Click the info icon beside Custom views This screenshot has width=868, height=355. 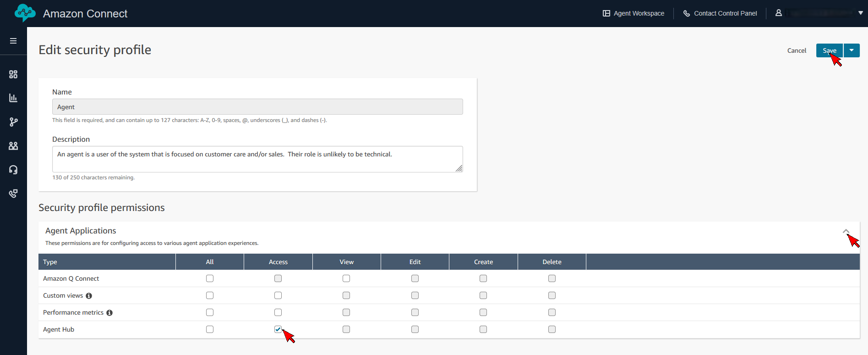pos(89,296)
